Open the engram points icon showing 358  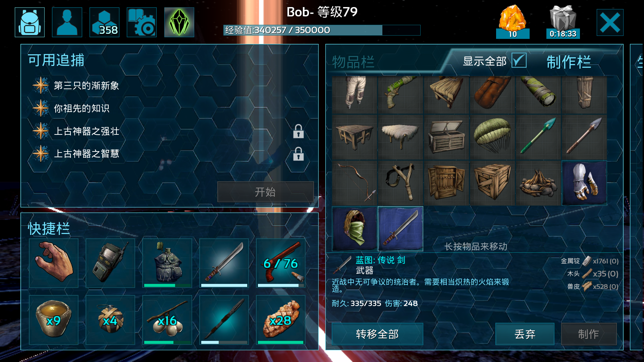(104, 22)
